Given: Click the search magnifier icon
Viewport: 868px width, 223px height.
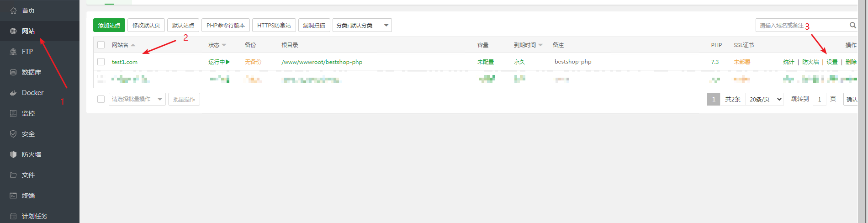Looking at the screenshot, I should [x=852, y=25].
